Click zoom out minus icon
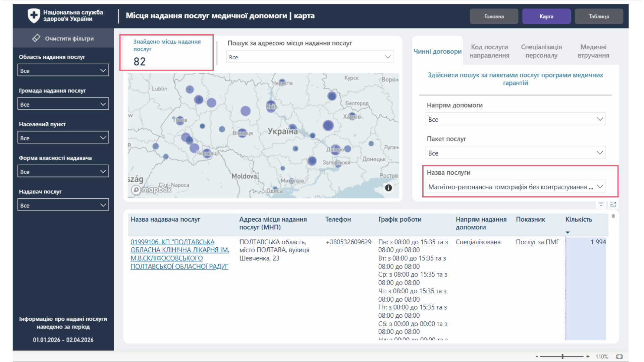 click(537, 357)
